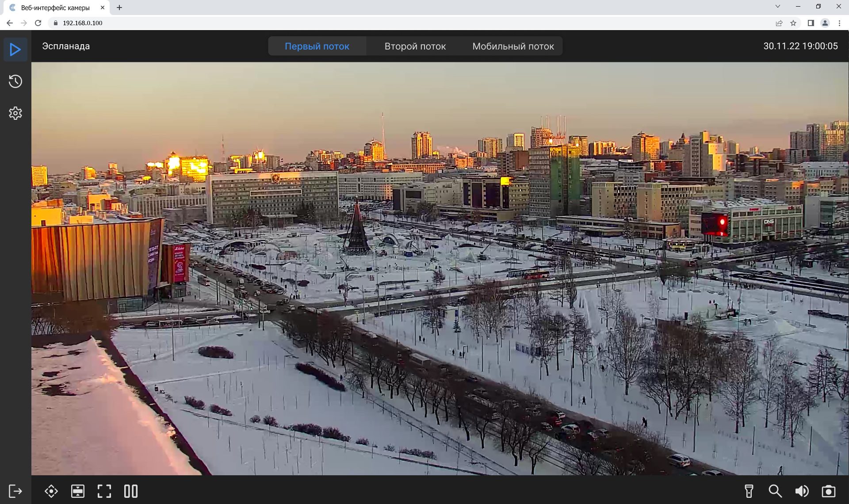Pause the live video stream
849x504 pixels.
131,491
